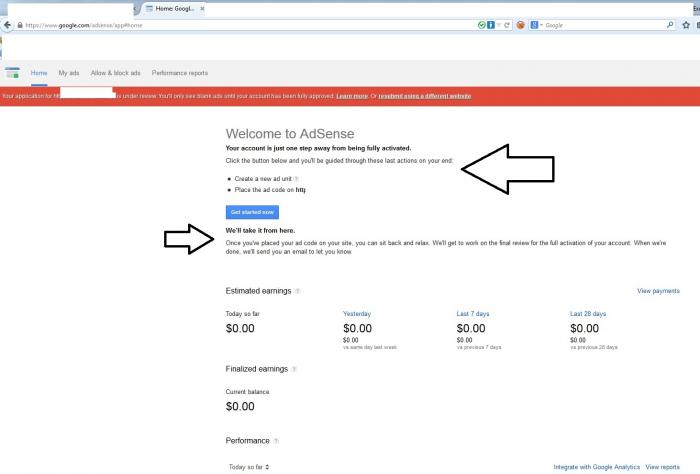The image size is (700, 474).
Task: Close the Home: Google tab
Action: (202, 8)
